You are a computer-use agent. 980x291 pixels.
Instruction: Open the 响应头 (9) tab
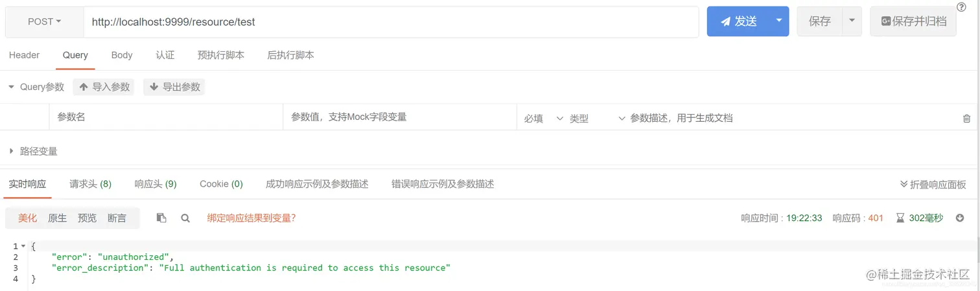[x=156, y=184]
